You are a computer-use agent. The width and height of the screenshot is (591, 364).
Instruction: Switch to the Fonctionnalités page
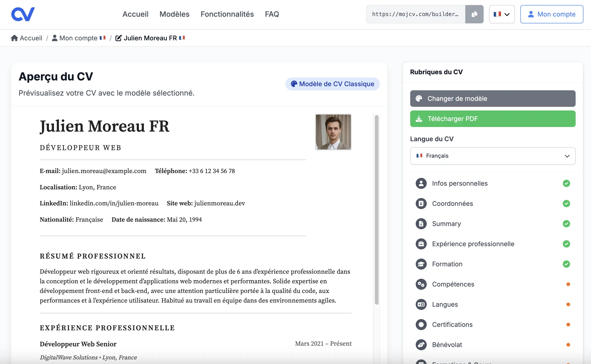point(227,14)
